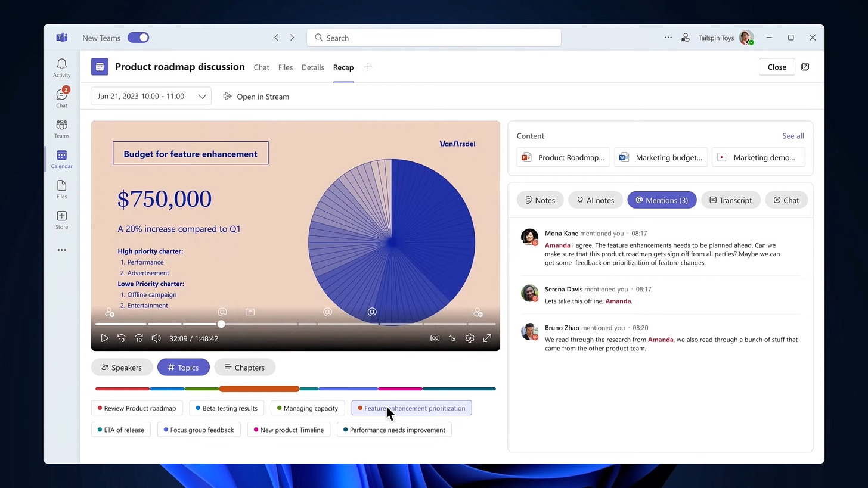The image size is (868, 488).
Task: Show the Chapters view
Action: coord(244,368)
